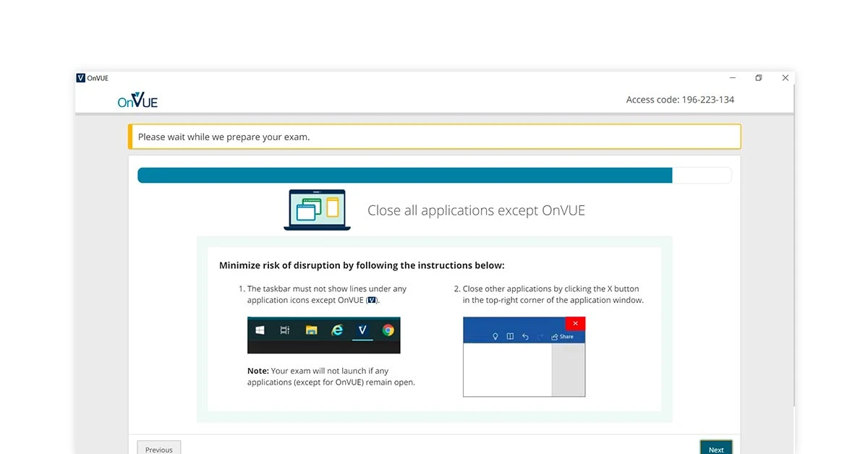The image size is (868, 454).
Task: Select the Share icon in the example window
Action: tap(561, 336)
